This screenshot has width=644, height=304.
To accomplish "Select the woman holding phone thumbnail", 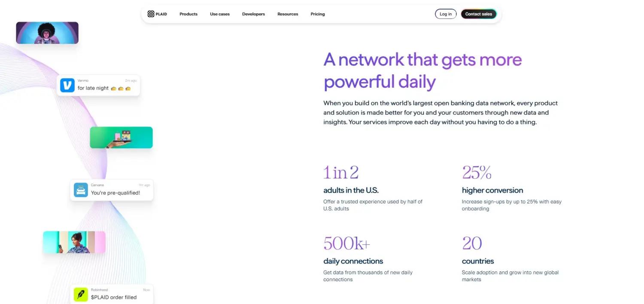I will point(74,242).
